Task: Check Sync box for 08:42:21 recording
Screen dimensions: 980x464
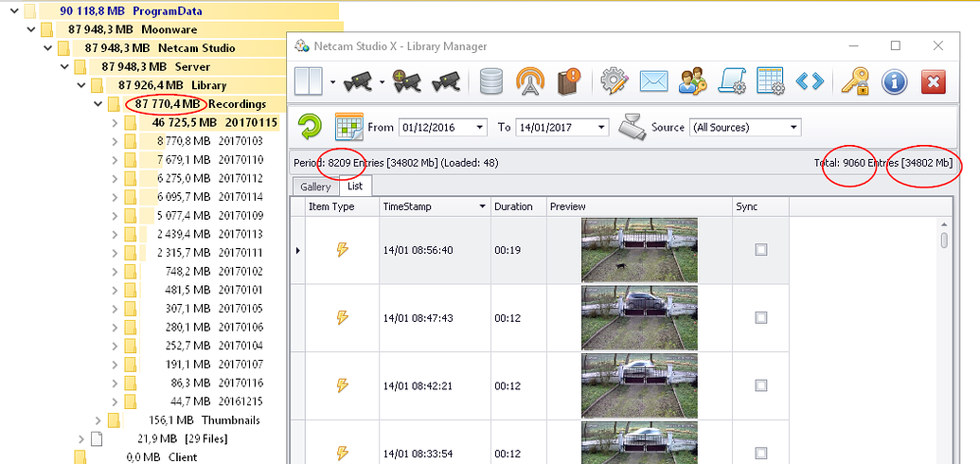Action: (760, 385)
